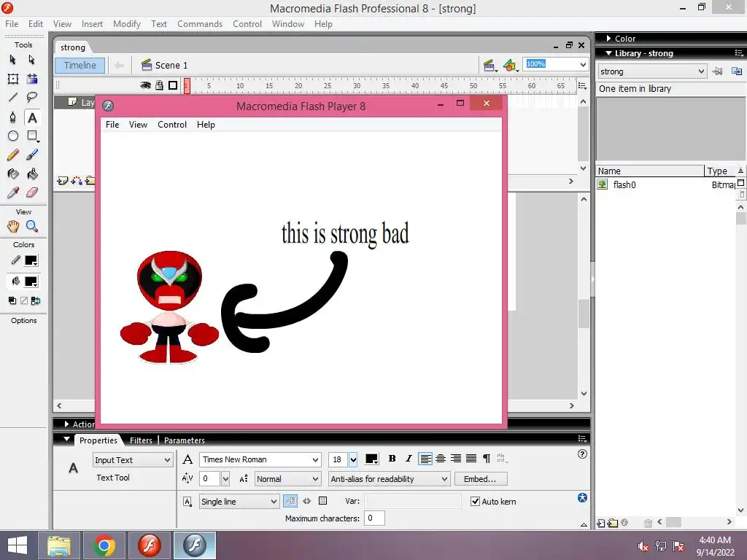Image resolution: width=747 pixels, height=560 pixels.
Task: Click the new library panel icon
Action: 737,71
